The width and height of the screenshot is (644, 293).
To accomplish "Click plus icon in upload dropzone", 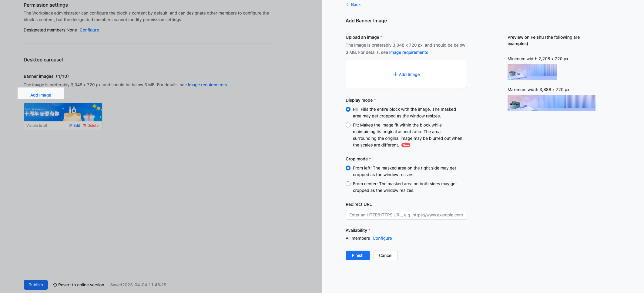I will tap(395, 74).
